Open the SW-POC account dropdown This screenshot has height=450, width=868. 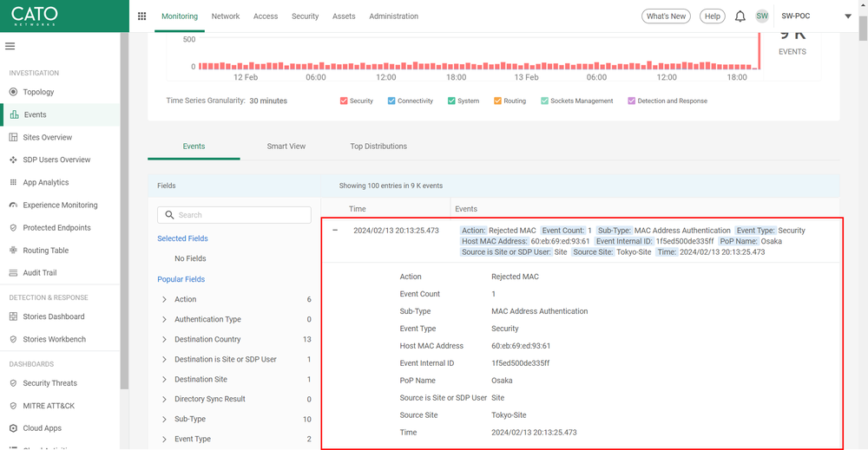847,16
